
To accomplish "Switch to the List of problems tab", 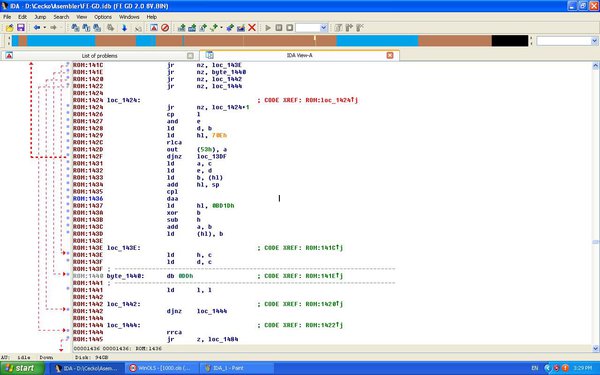I will coord(99,55).
